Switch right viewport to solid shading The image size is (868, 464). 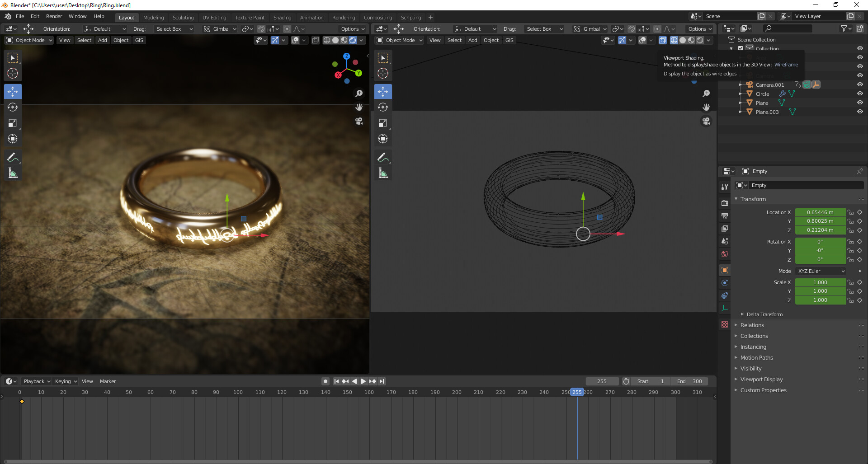[x=683, y=40]
